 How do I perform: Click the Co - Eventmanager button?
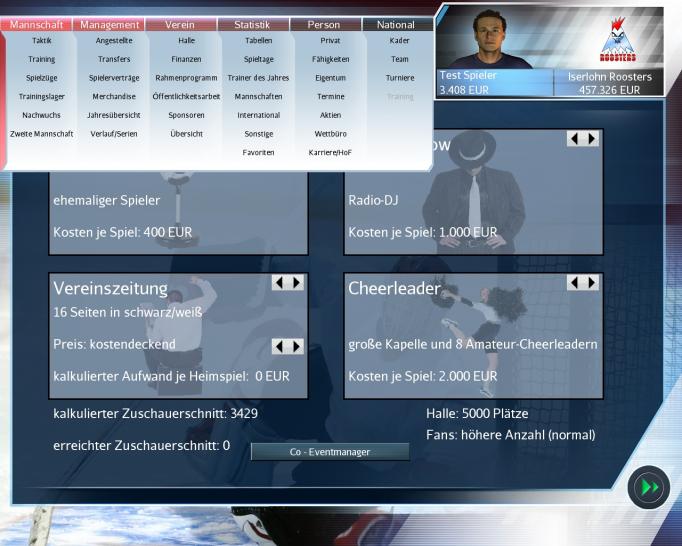(330, 452)
